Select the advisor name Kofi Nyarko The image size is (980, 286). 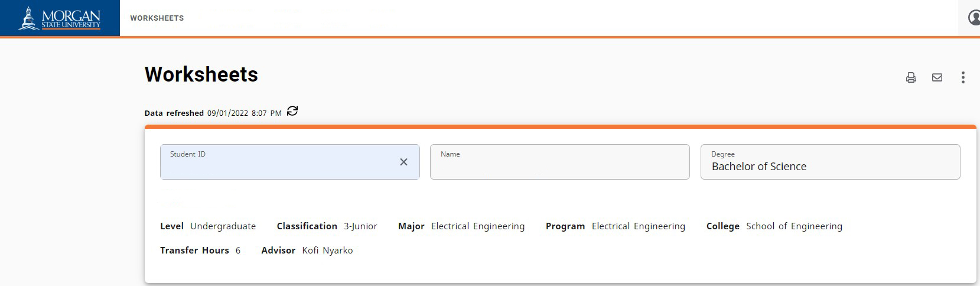click(x=327, y=251)
